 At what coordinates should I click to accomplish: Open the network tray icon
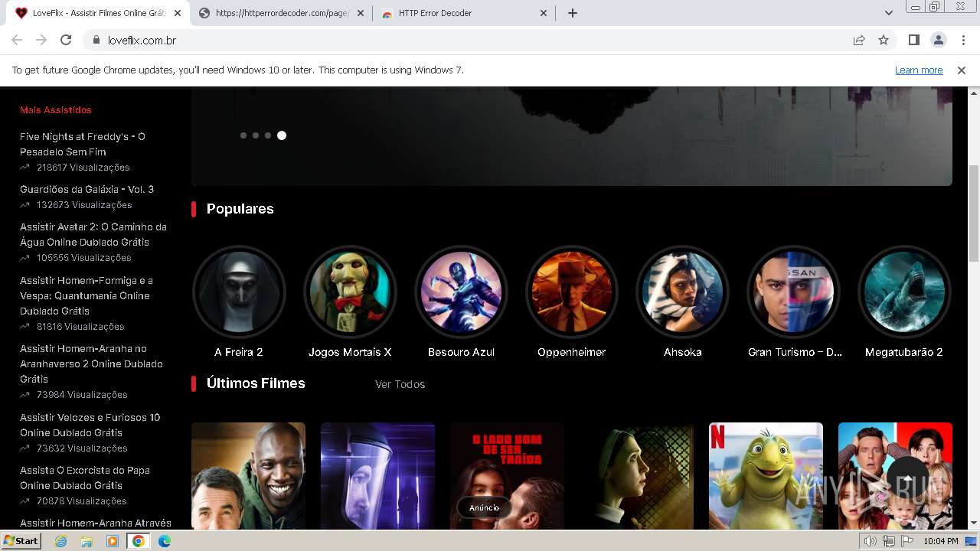tap(888, 541)
